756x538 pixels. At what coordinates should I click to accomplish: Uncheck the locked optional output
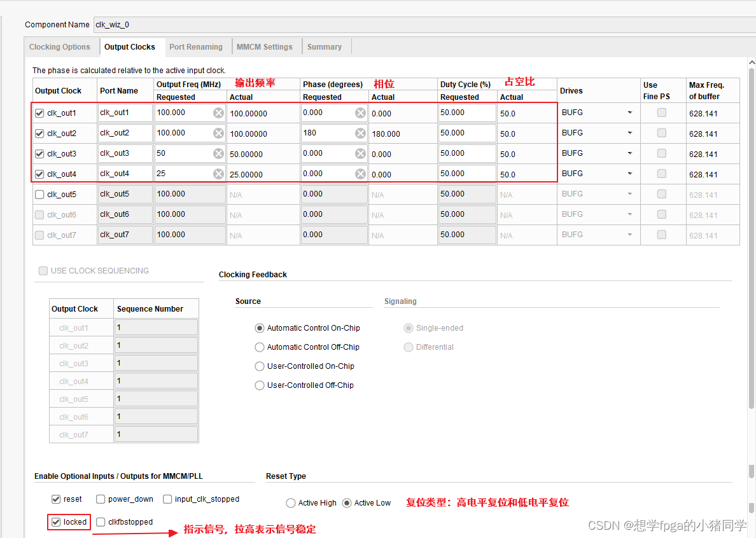pyautogui.click(x=56, y=522)
